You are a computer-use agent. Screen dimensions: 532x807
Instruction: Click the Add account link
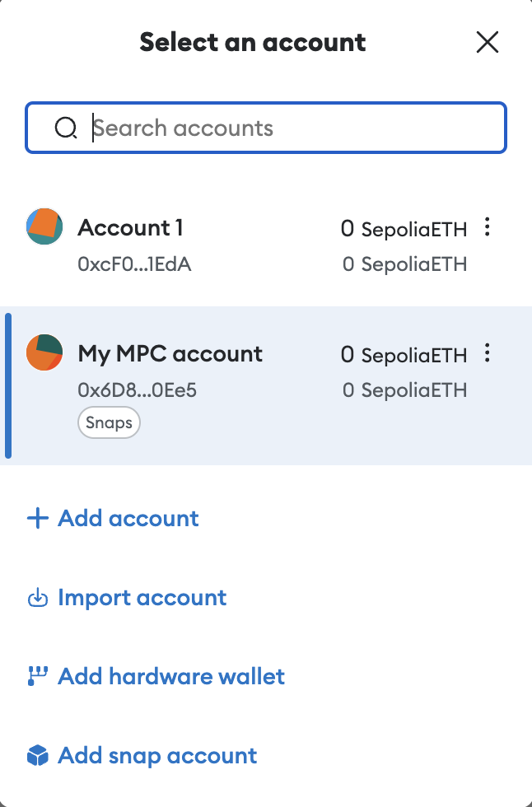tap(128, 518)
